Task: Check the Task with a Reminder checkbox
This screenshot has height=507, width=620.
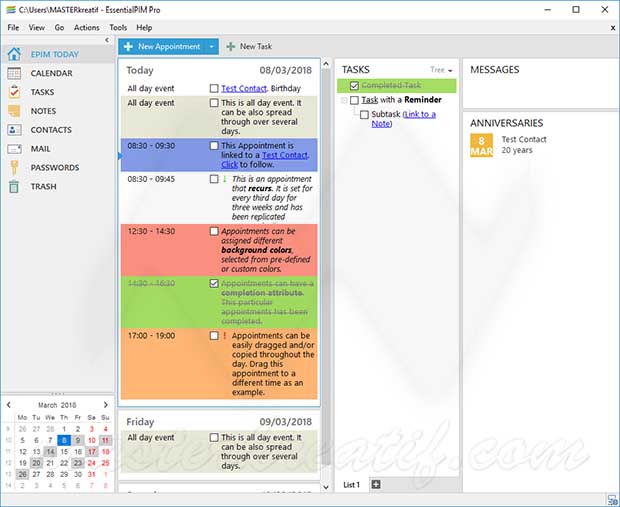Action: [x=354, y=100]
